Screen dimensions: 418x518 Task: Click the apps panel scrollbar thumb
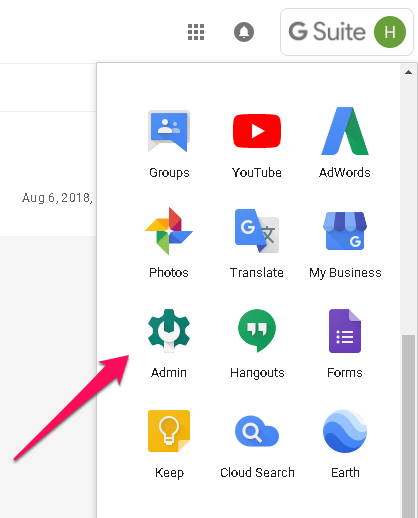408,426
